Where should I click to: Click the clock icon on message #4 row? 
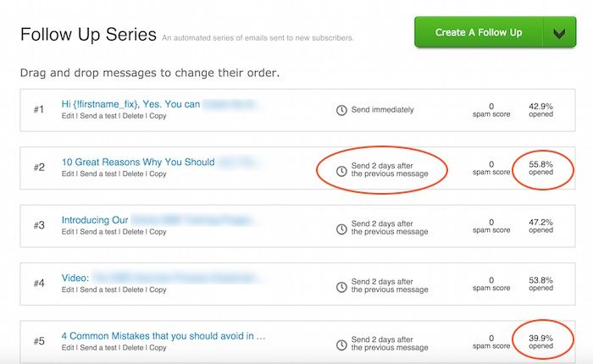pyautogui.click(x=341, y=287)
